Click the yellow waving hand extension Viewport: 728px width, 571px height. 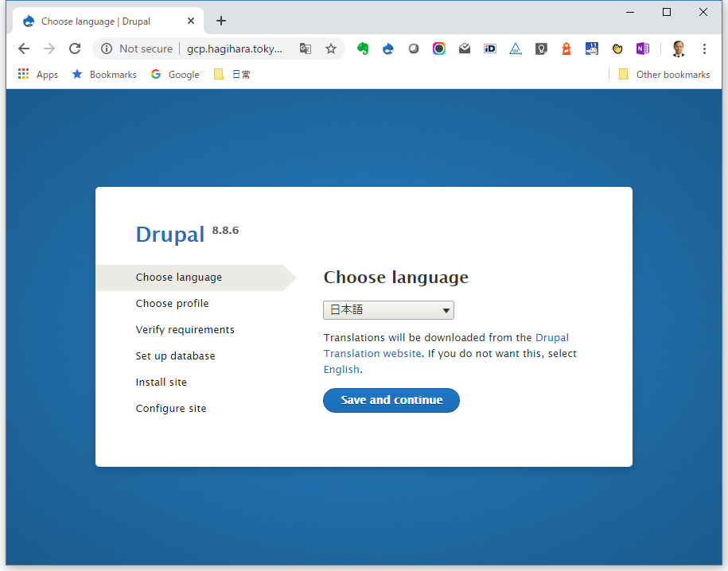(617, 49)
